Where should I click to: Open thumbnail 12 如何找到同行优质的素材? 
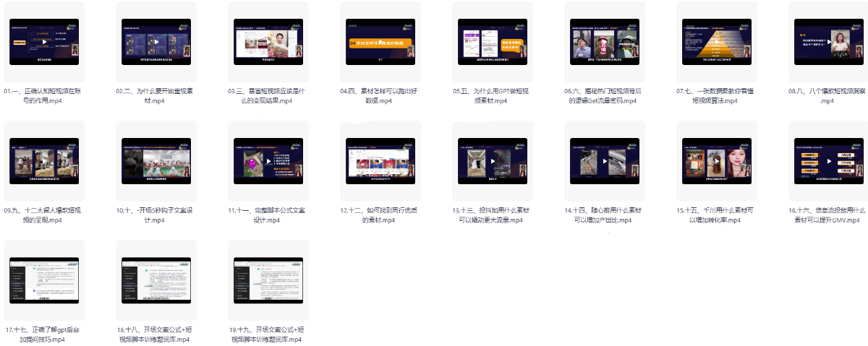coord(380,162)
